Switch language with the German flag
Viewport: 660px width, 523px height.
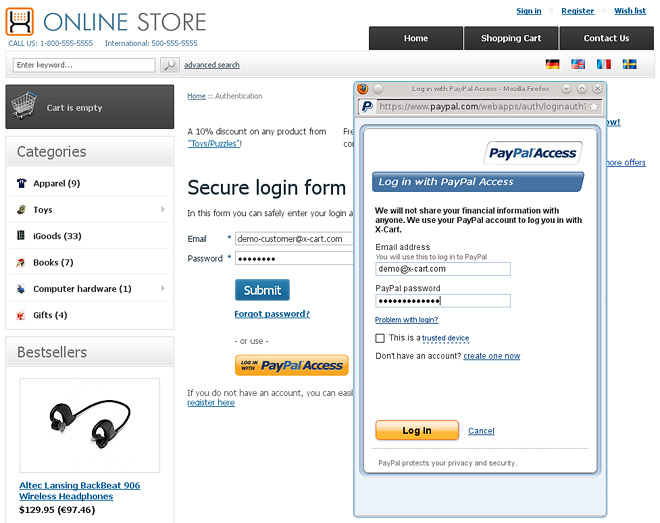click(x=552, y=64)
